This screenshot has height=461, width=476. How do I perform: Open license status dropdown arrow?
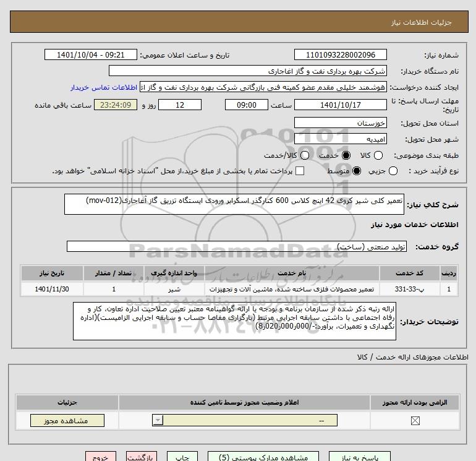pos(158,421)
